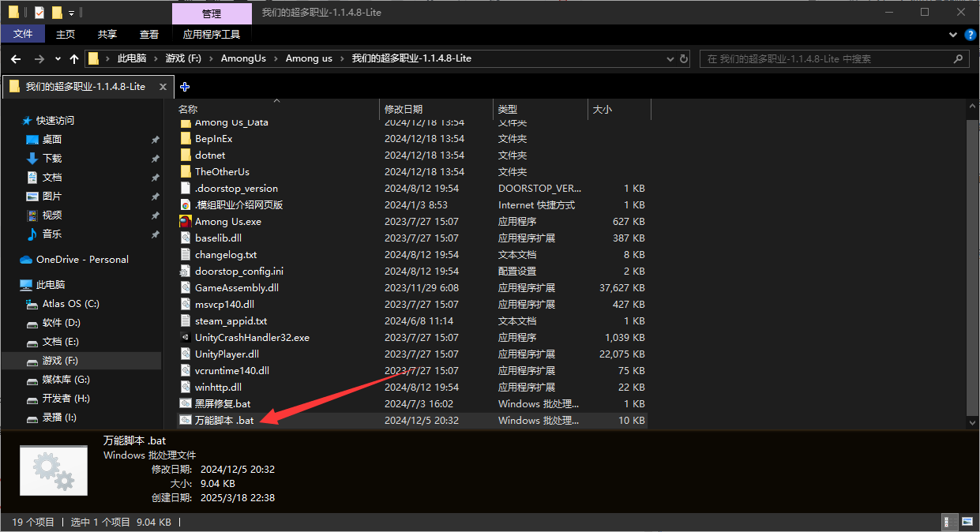Open the Help question mark icon
This screenshot has width=980, height=532.
971,35
